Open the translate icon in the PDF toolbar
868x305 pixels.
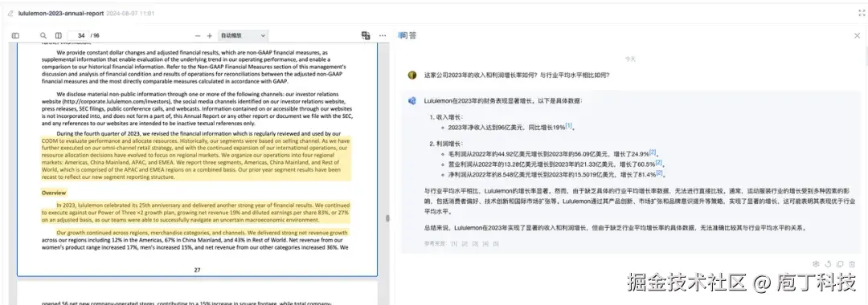[x=366, y=35]
